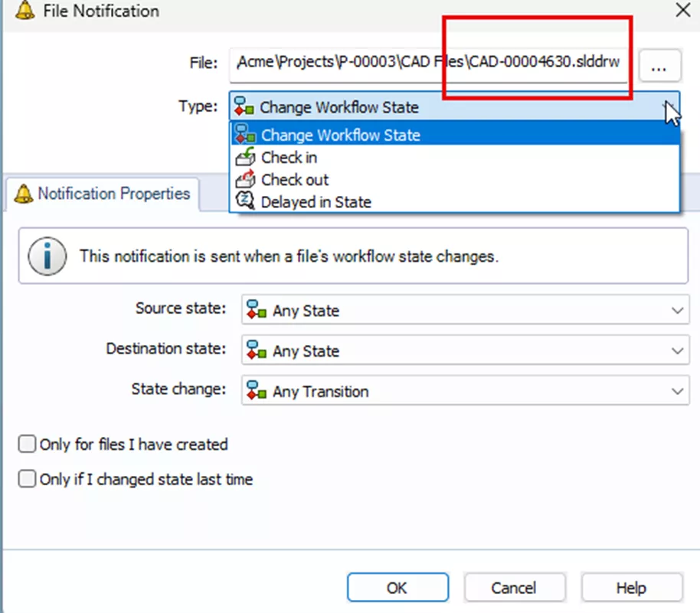Enable Only for files I have created
The image size is (700, 613).
click(x=27, y=444)
